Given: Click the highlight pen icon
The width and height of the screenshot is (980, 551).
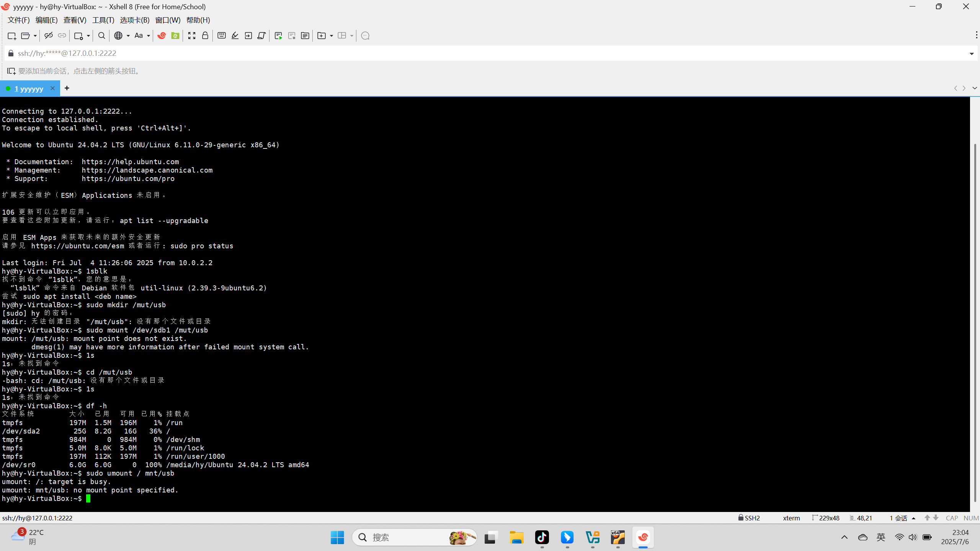Looking at the screenshot, I should (235, 36).
